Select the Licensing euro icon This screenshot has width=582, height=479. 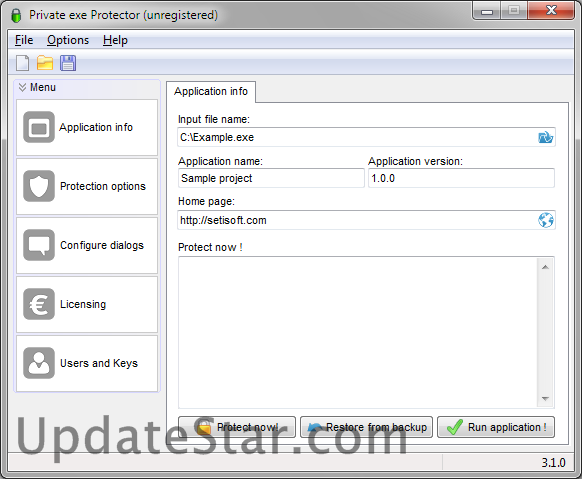(x=39, y=304)
